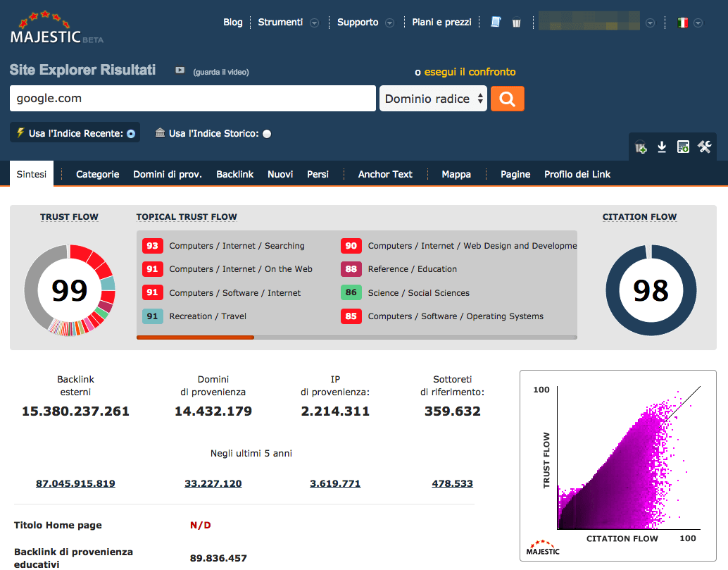Click the Italian flag language icon
This screenshot has height=570, width=728.
click(x=682, y=23)
